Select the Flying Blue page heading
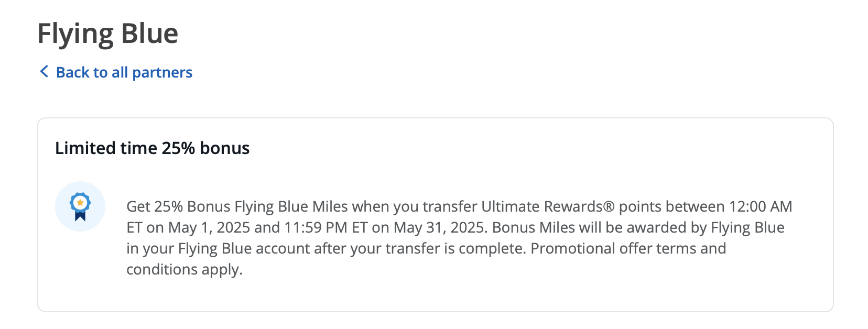 (108, 34)
